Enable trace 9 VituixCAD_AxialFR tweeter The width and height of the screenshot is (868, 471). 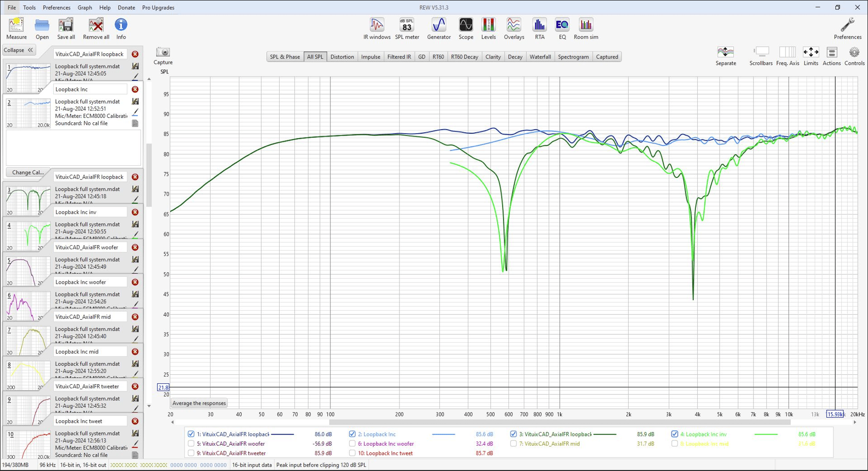pos(191,453)
